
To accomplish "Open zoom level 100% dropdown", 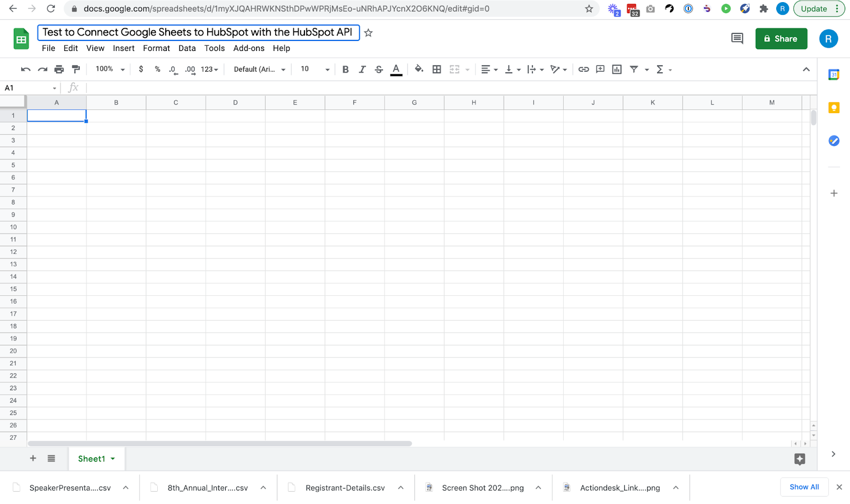I will (x=110, y=69).
